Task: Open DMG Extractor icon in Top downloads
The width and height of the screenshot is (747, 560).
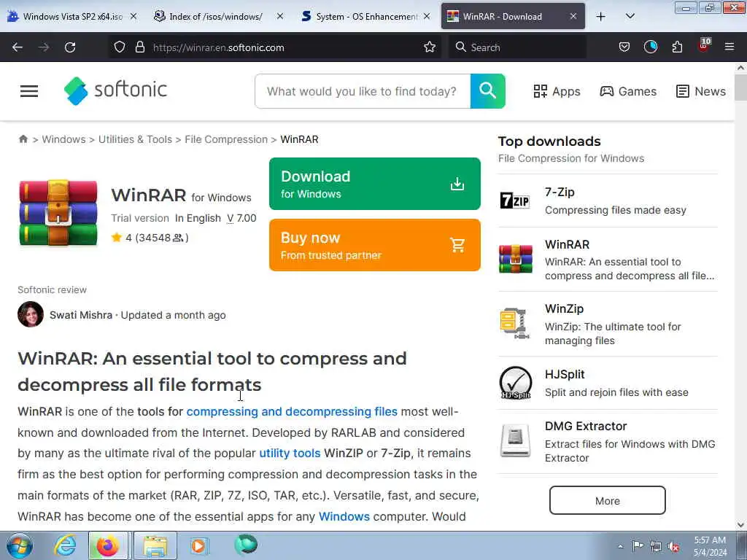Action: tap(515, 440)
